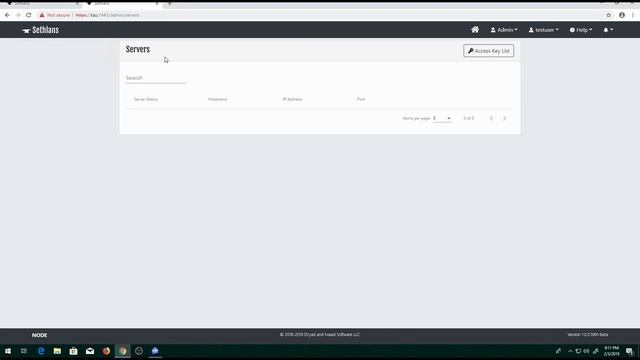This screenshot has width=640, height=360.
Task: Open the testuser account menu
Action: point(544,30)
